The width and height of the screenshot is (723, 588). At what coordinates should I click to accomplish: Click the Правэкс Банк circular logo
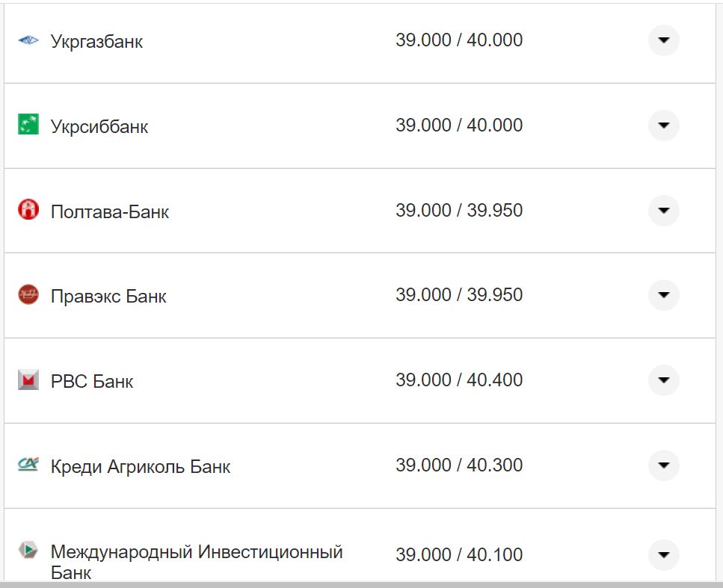pos(28,295)
